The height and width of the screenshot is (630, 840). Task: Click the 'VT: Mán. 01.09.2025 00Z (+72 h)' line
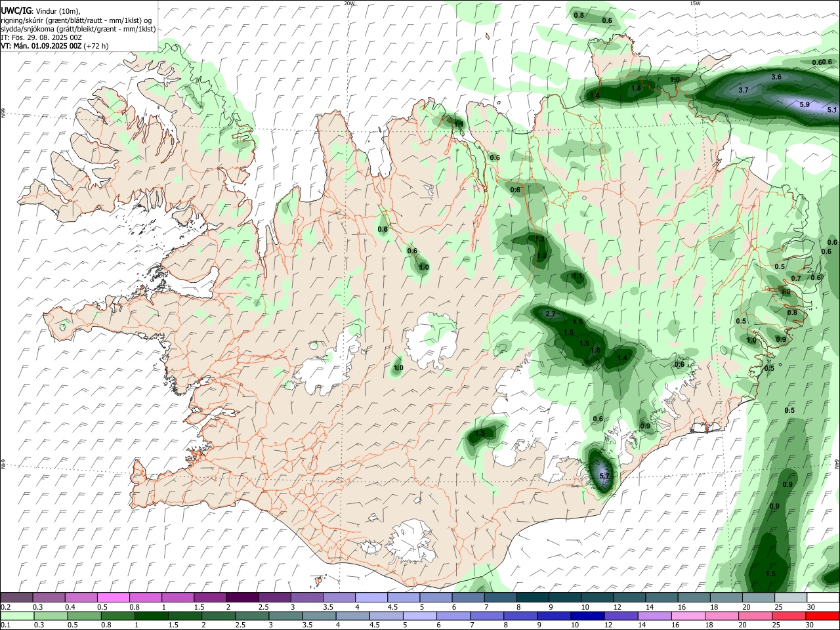pos(54,46)
